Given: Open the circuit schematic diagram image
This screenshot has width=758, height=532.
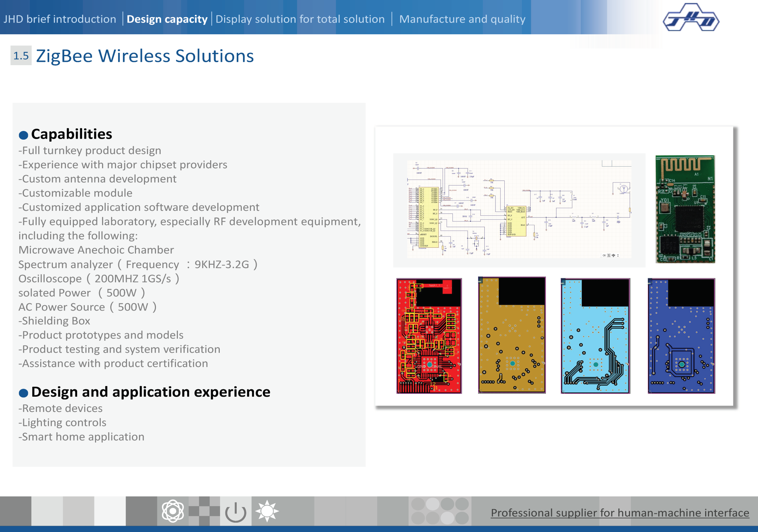Looking at the screenshot, I should click(519, 210).
